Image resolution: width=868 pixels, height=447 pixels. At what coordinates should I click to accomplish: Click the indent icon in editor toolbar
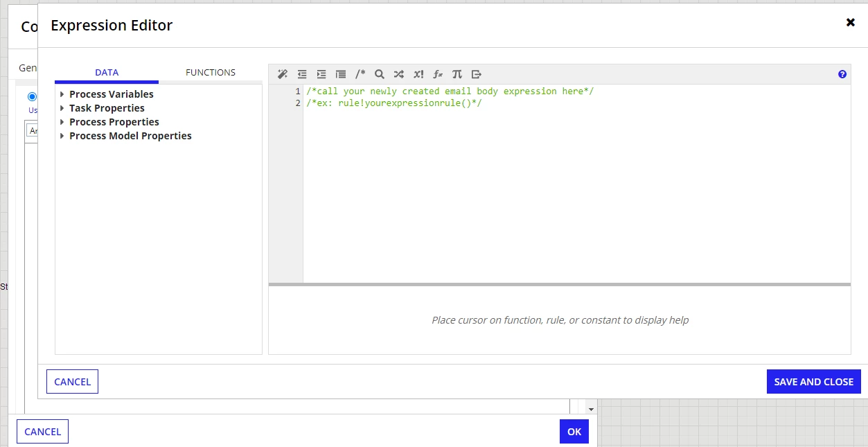[321, 74]
